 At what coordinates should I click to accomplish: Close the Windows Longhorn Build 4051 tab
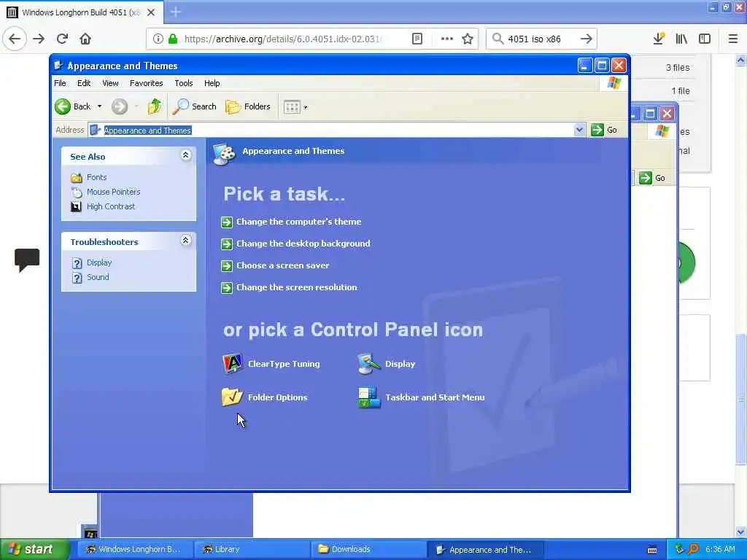point(151,12)
